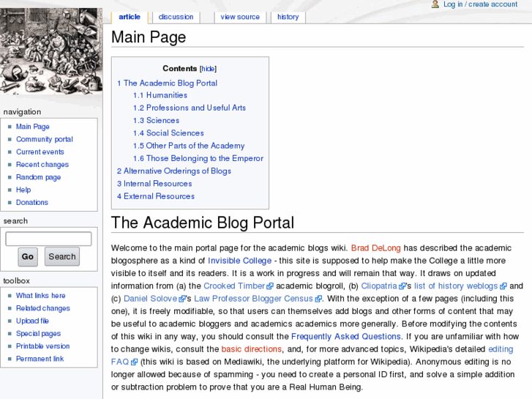
Task: Click external link icon after Crooked Timber
Action: 270,286
